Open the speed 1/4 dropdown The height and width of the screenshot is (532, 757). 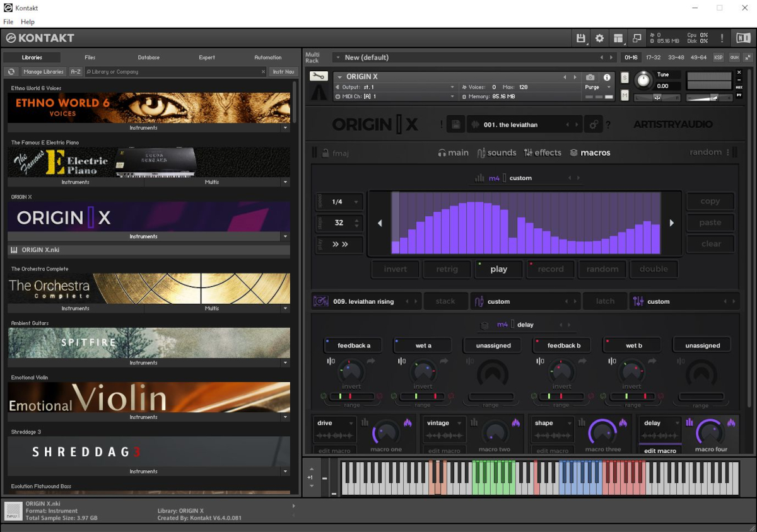tap(339, 202)
